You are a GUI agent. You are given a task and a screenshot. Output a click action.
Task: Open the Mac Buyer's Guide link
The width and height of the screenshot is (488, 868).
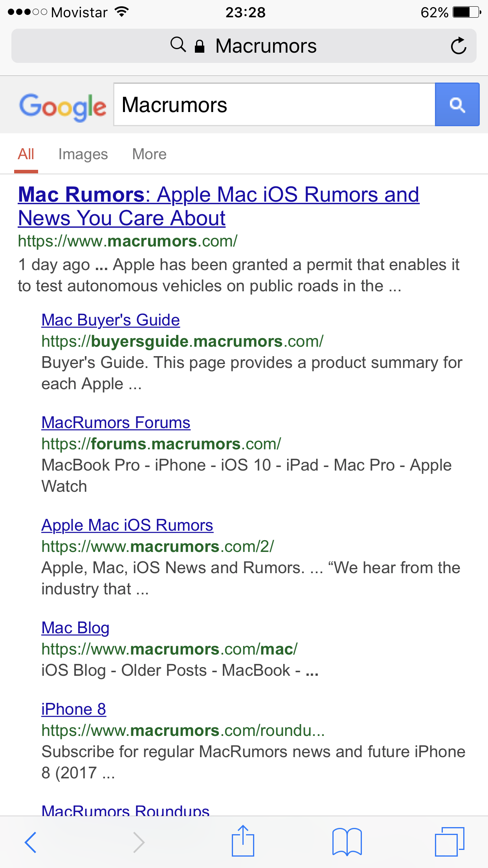point(110,320)
